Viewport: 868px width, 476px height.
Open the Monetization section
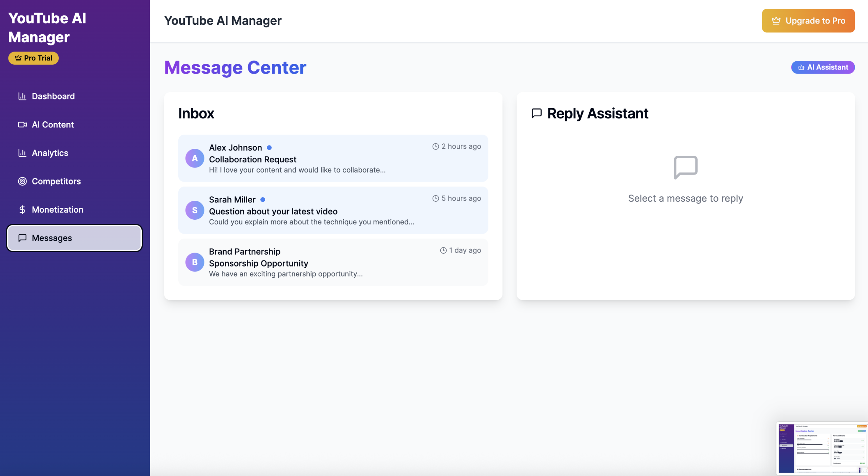tap(74, 210)
